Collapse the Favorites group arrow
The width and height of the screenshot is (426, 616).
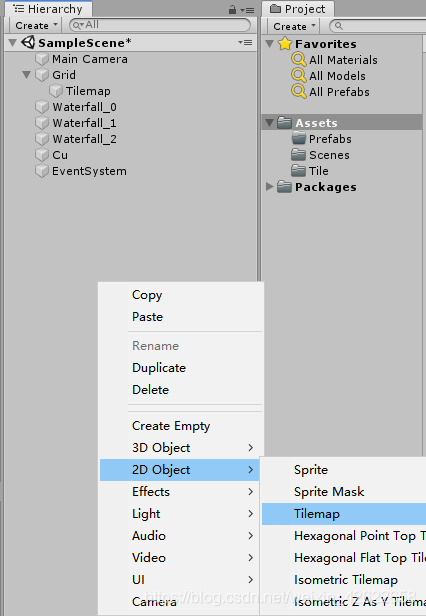click(x=270, y=43)
